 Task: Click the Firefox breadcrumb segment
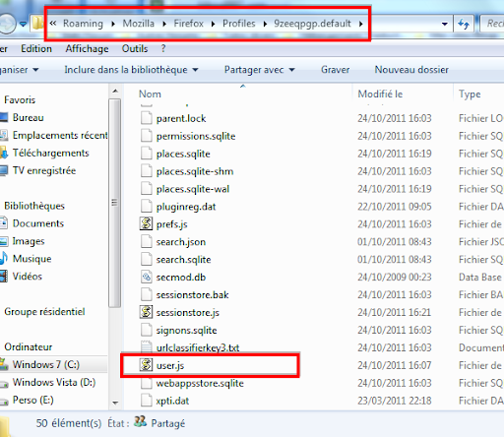click(188, 24)
